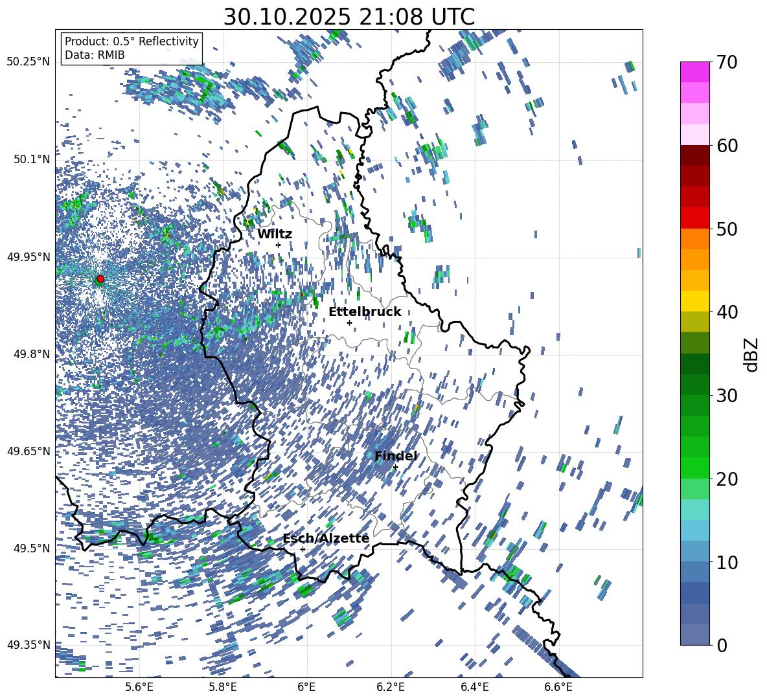Click the title '30.10.2025 21:08 UTC'

point(349,17)
